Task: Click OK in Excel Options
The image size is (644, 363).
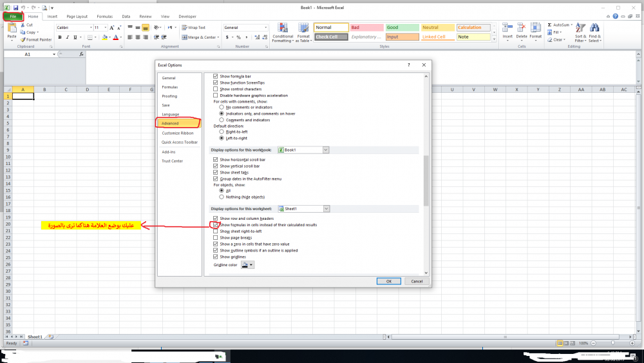Action: [388, 282]
